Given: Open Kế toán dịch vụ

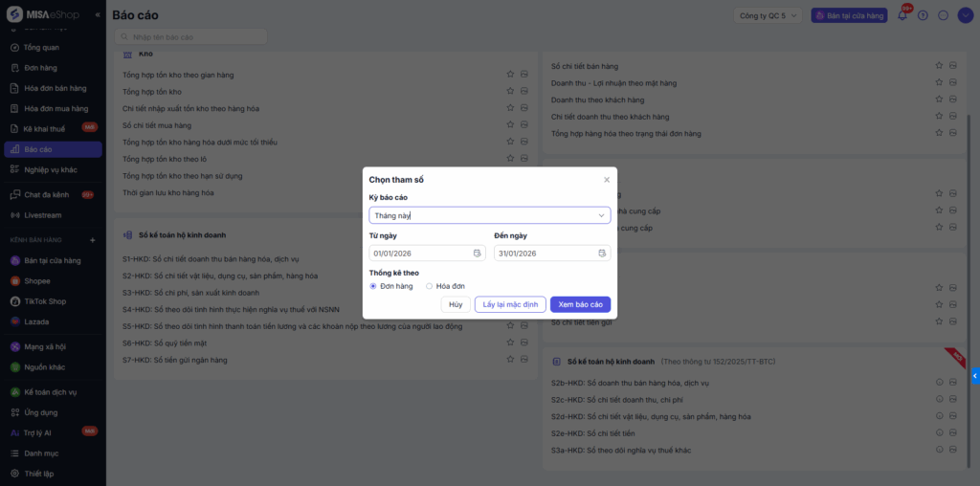Looking at the screenshot, I should pyautogui.click(x=54, y=392).
